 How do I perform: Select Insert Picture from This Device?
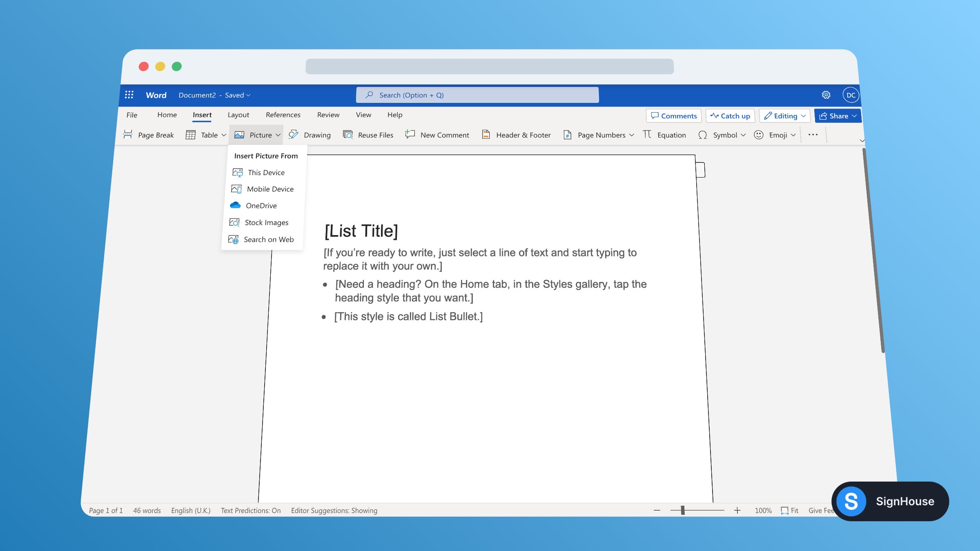pyautogui.click(x=266, y=172)
